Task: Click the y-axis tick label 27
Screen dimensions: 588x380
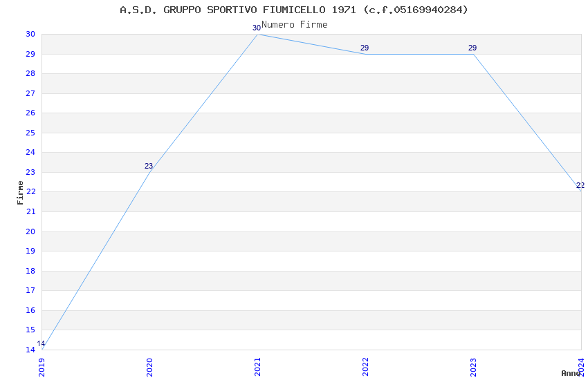Action: click(30, 93)
